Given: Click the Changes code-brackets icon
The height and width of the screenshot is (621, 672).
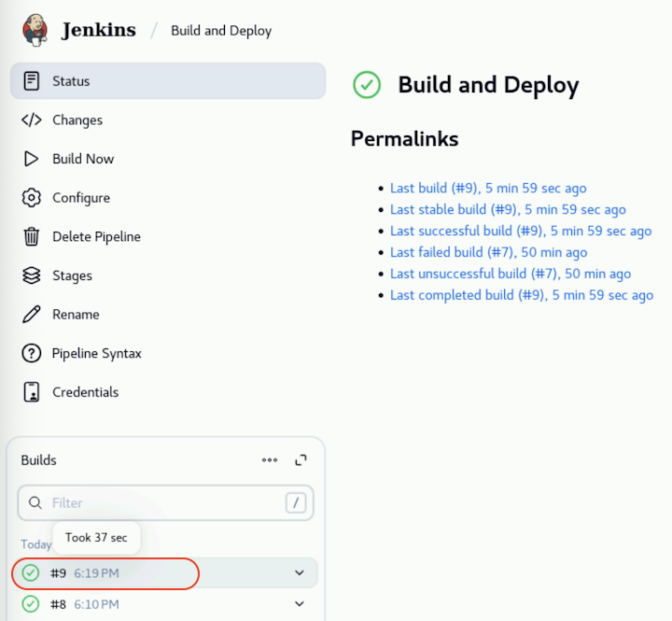Looking at the screenshot, I should [32, 120].
